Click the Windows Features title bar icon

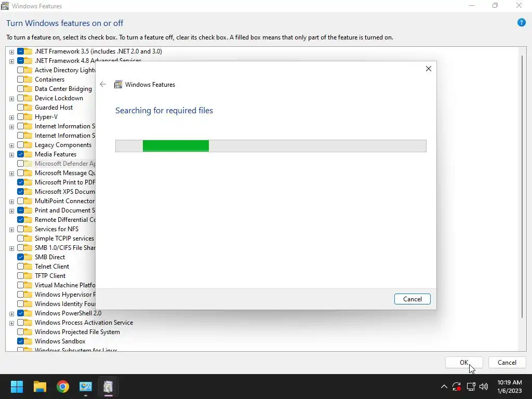[5, 6]
